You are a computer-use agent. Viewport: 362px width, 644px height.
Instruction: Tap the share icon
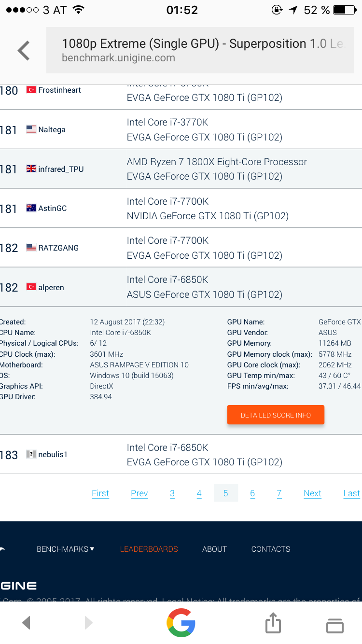[273, 623]
